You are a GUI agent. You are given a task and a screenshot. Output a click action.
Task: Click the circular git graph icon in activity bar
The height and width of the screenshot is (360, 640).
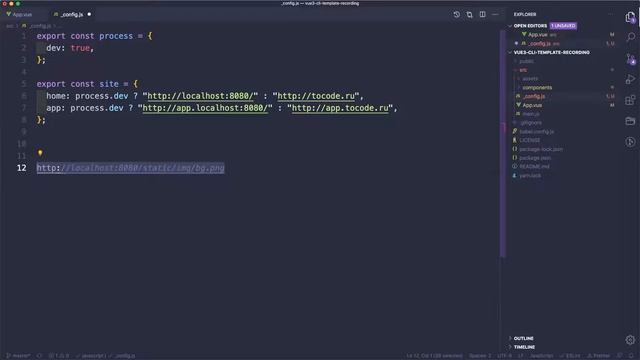[x=630, y=142]
